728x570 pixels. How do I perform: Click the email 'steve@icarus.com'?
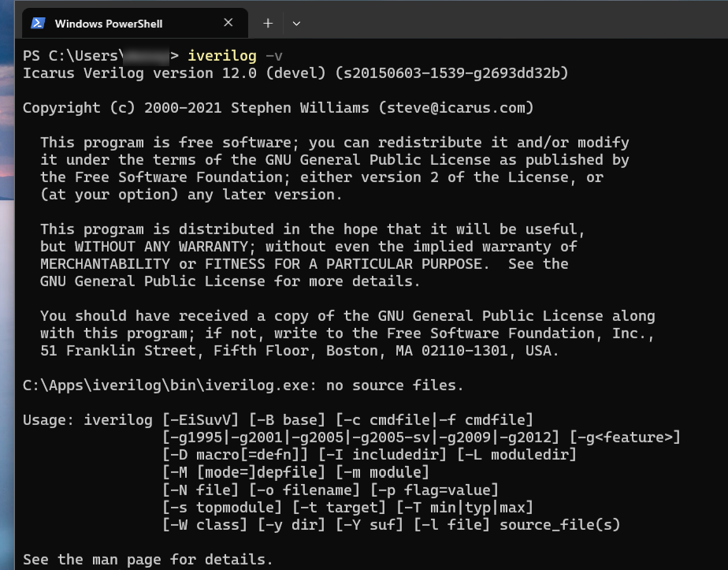(456, 108)
